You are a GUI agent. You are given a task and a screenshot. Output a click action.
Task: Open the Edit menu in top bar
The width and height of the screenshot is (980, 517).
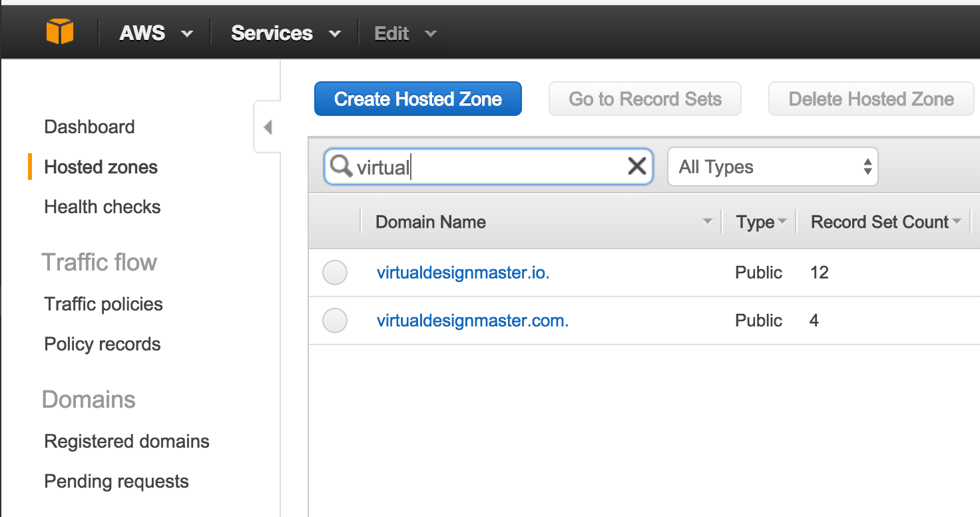click(x=405, y=33)
